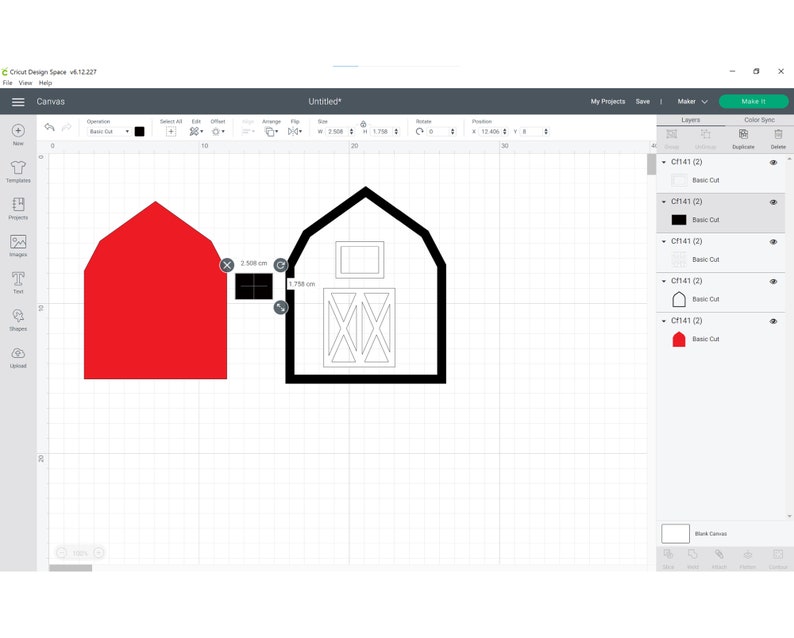The height and width of the screenshot is (638, 794).
Task: Hide the black square Cf141 layer
Action: click(773, 202)
